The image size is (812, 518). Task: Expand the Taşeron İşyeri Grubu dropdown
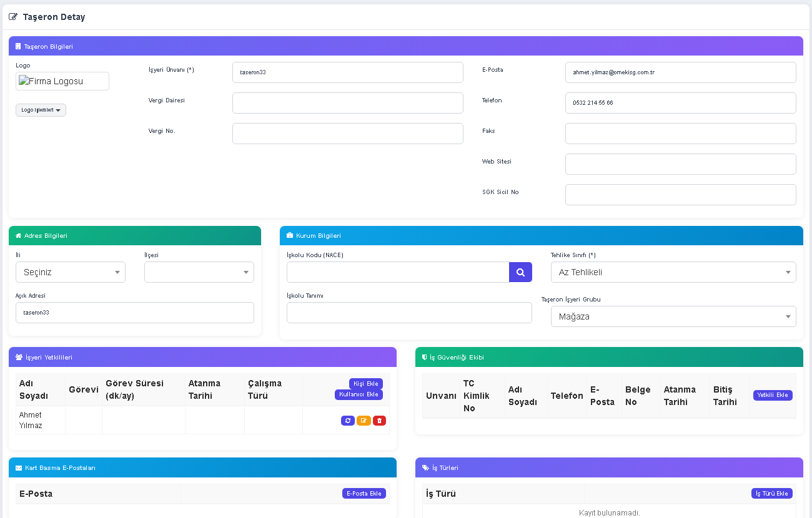pos(673,316)
